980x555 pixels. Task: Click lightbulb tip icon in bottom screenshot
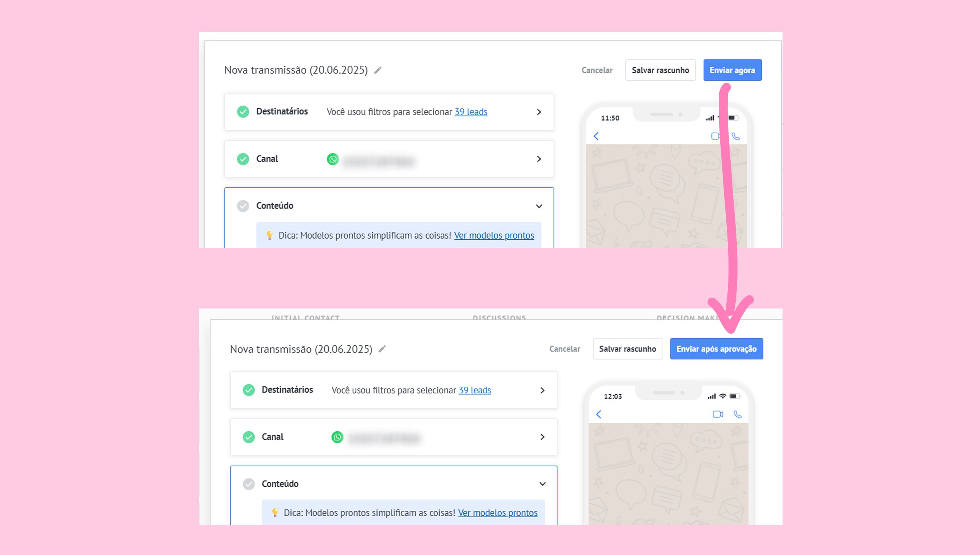(x=275, y=513)
